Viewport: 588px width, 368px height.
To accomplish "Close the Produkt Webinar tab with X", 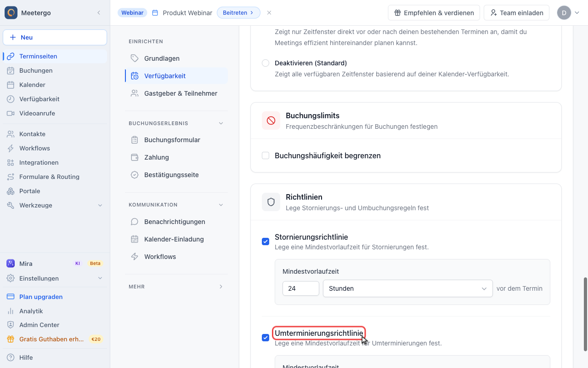I will coord(269,13).
